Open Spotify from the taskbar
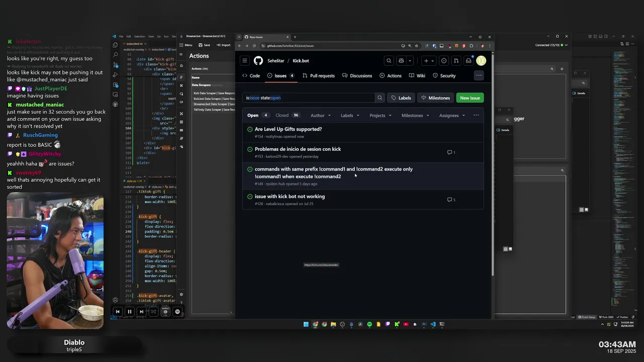 [369, 324]
